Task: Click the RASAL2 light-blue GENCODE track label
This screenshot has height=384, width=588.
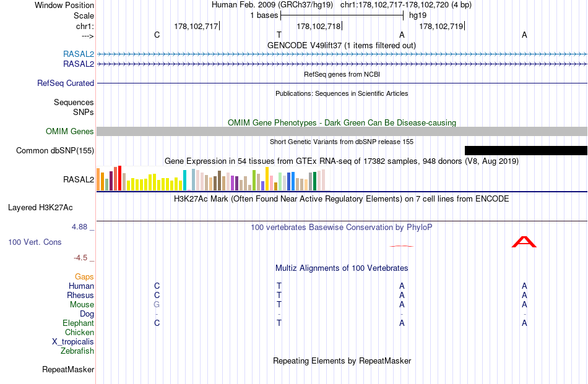Action: [79, 54]
